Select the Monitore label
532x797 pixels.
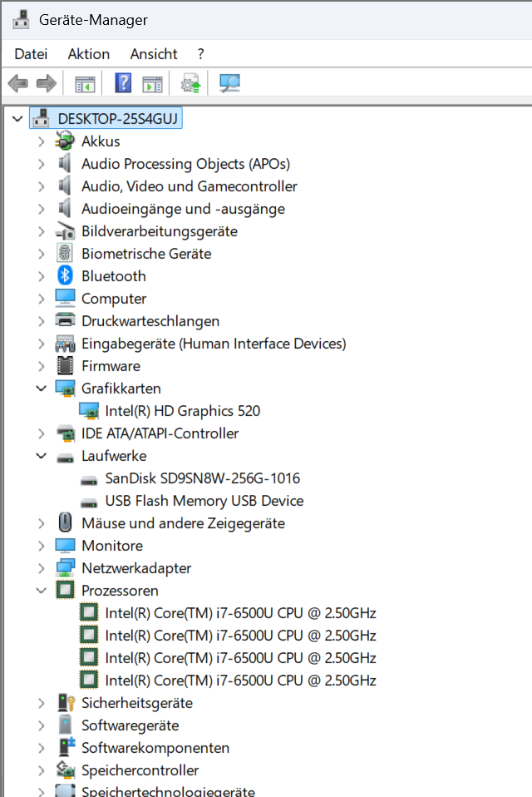(112, 546)
